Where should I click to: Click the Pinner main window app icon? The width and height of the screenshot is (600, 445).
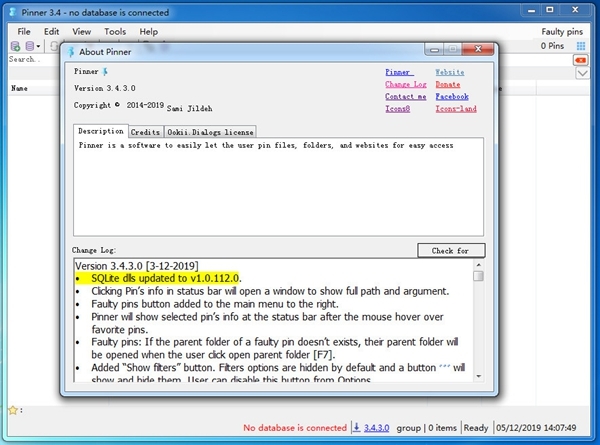[x=12, y=12]
